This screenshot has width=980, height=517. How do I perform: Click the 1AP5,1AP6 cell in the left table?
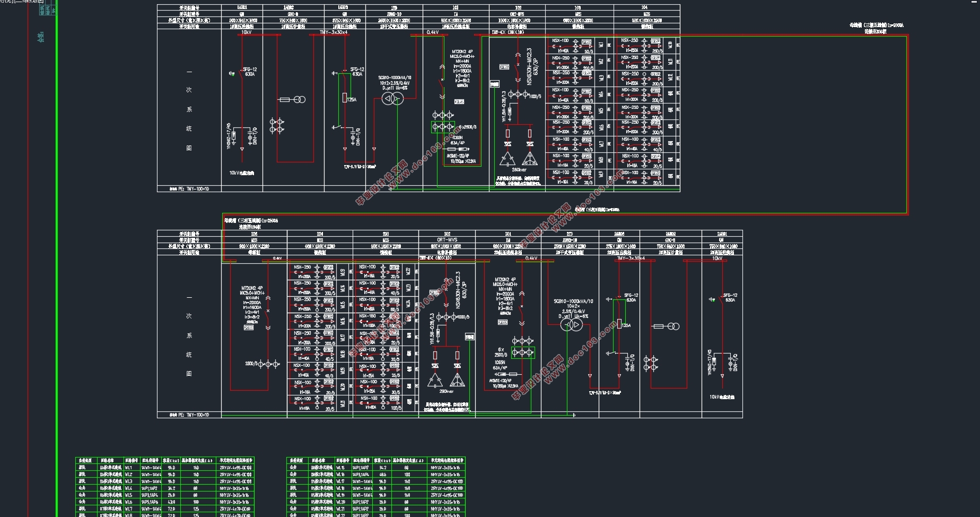pyautogui.click(x=151, y=502)
